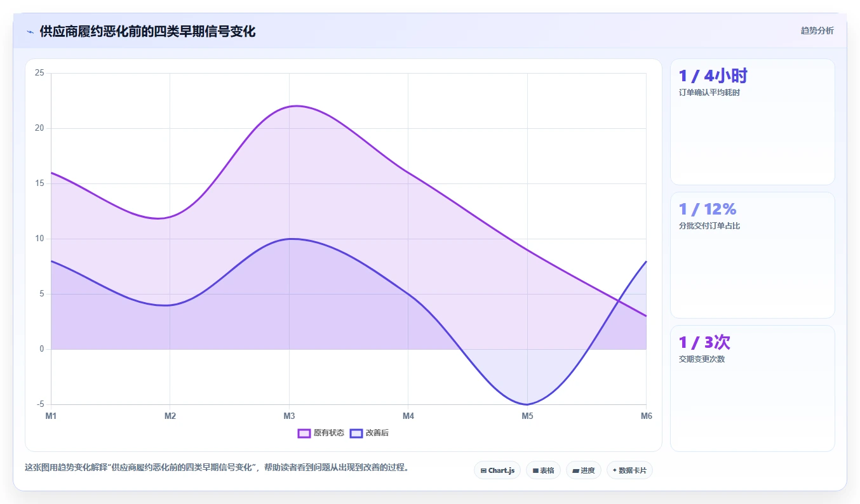Click the lightning icon beside the title
This screenshot has height=504, width=860.
click(x=30, y=32)
